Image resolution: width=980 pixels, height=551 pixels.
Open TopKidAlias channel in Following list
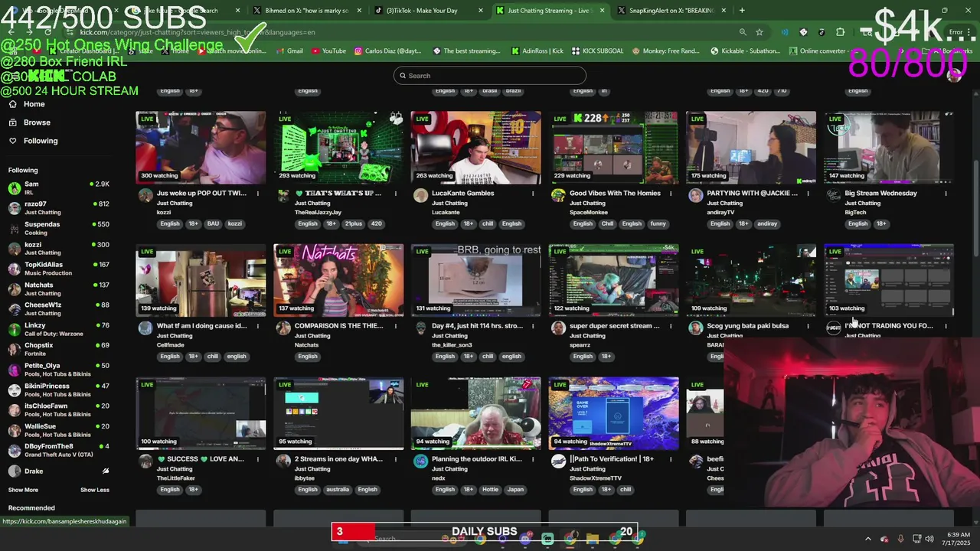pos(59,269)
